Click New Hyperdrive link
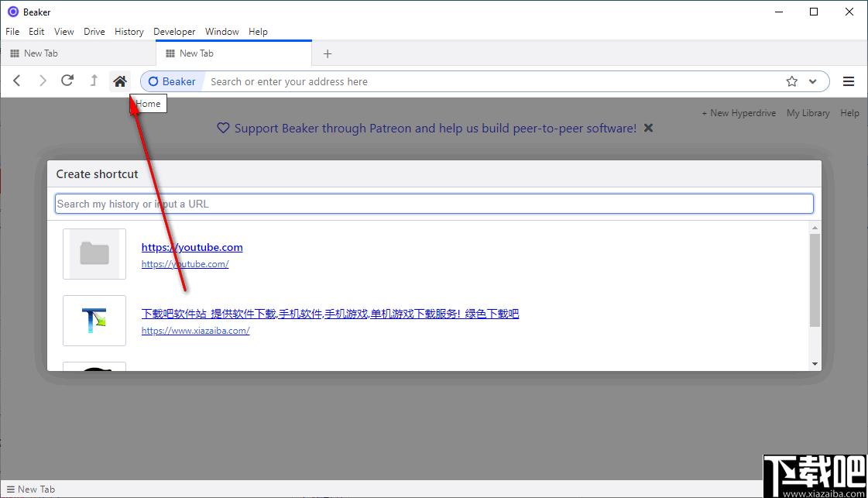This screenshot has height=498, width=868. tap(739, 113)
